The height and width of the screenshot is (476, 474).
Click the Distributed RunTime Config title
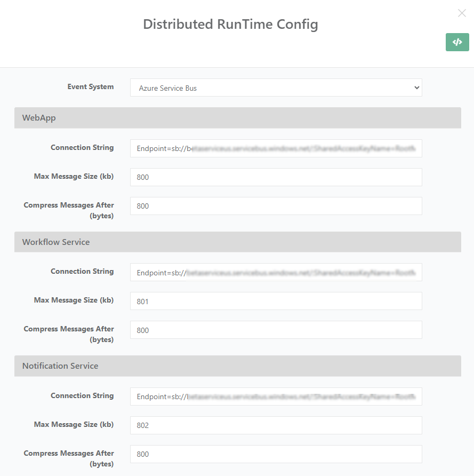(x=230, y=25)
